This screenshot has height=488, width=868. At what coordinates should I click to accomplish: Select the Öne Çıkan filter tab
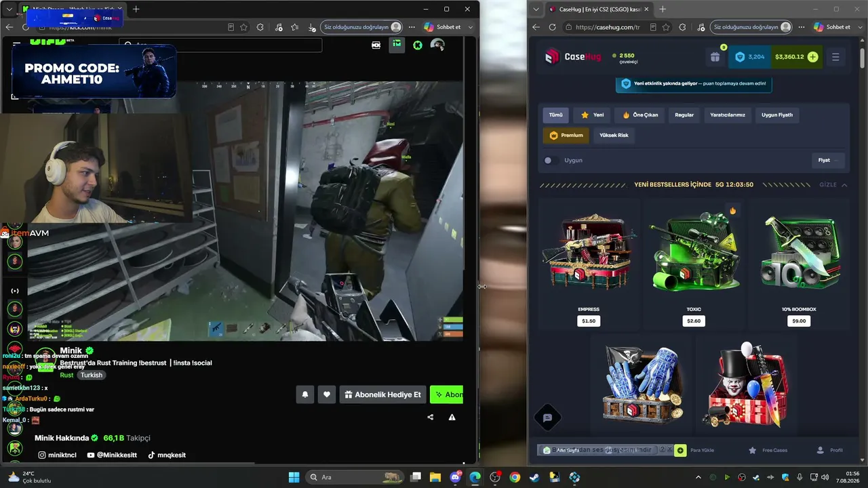coord(640,115)
